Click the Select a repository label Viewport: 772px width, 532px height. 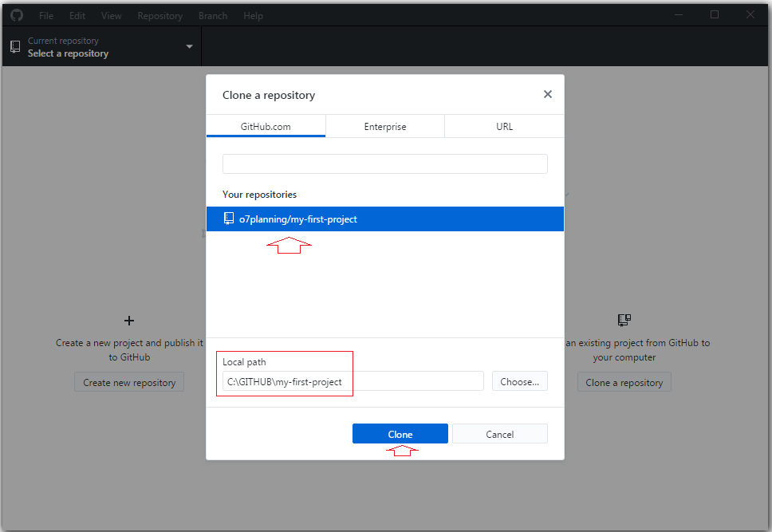[x=68, y=53]
